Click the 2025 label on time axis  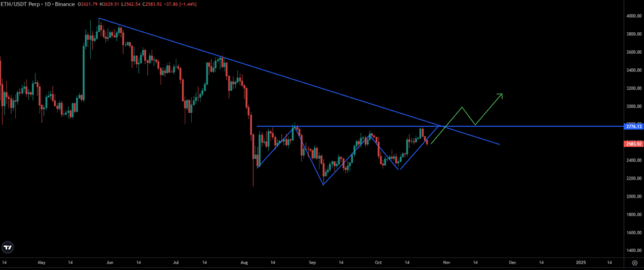pos(580,262)
